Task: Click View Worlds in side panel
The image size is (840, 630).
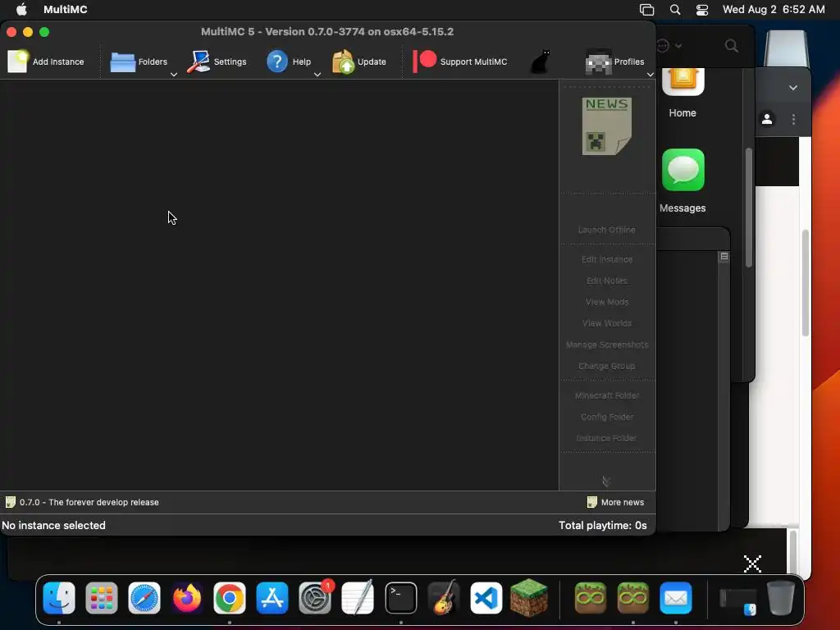Action: 607,323
